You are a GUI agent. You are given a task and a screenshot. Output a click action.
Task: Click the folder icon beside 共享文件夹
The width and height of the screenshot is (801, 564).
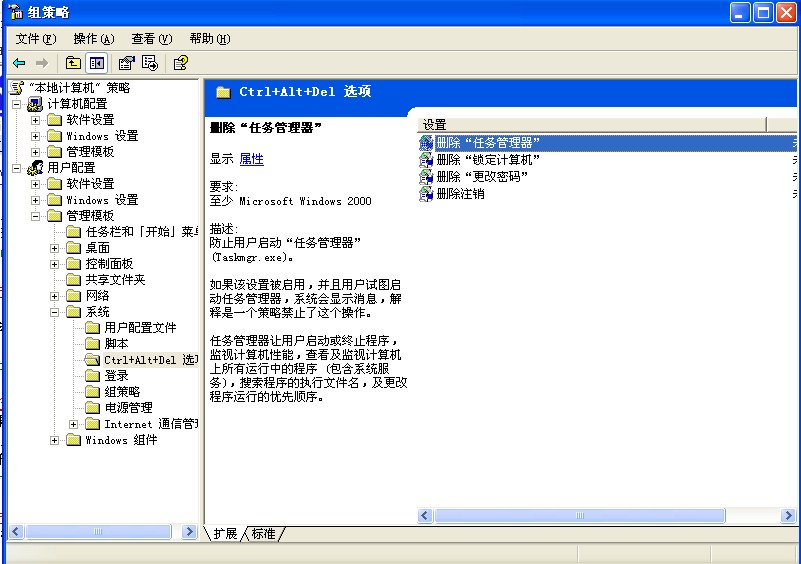point(74,280)
